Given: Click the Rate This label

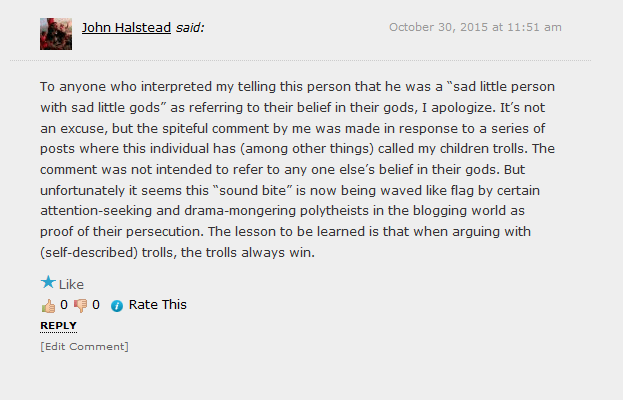Looking at the screenshot, I should coord(157,305).
